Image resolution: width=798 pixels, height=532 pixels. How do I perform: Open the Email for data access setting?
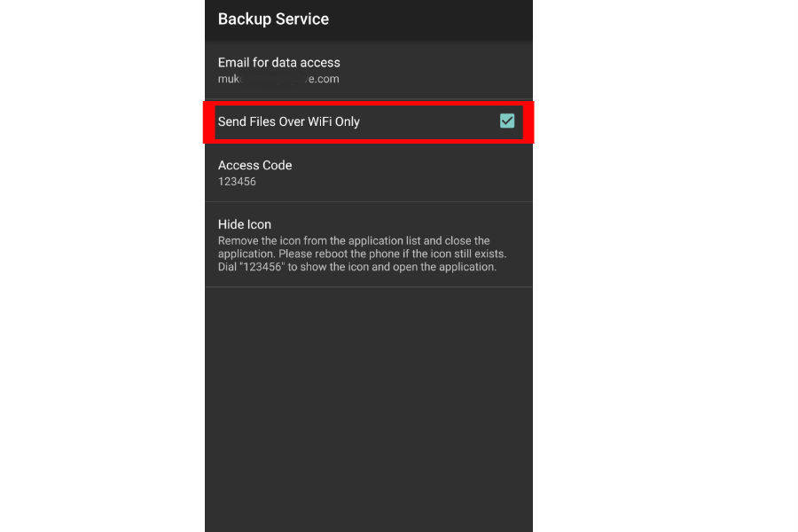coord(279,63)
